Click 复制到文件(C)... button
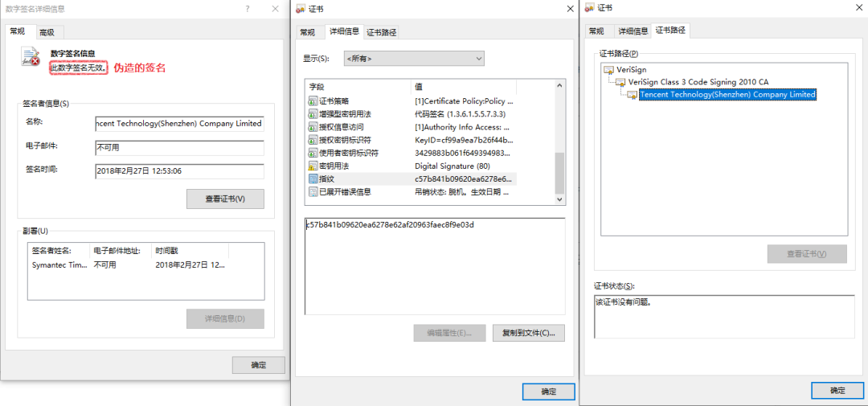 [529, 333]
